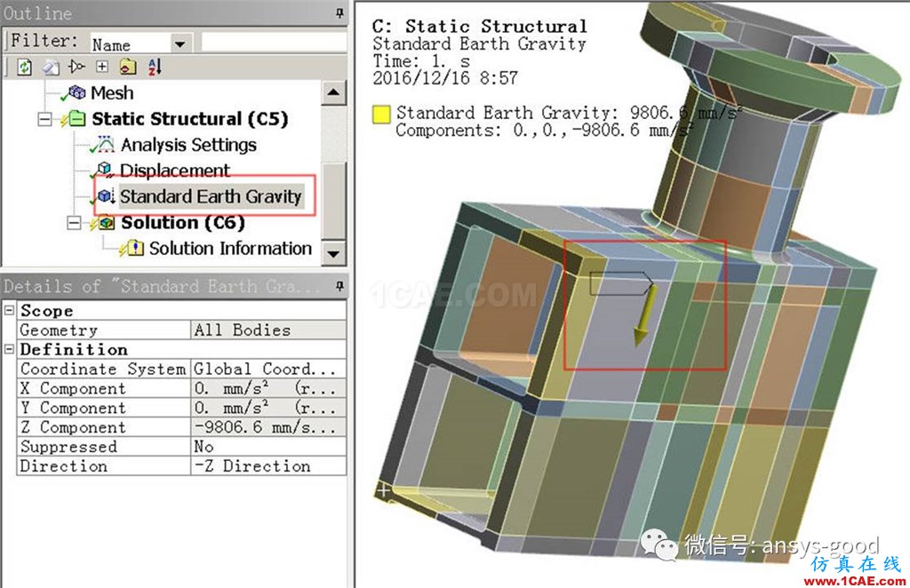Click the Solution Information icon
The height and width of the screenshot is (588, 910).
(135, 249)
